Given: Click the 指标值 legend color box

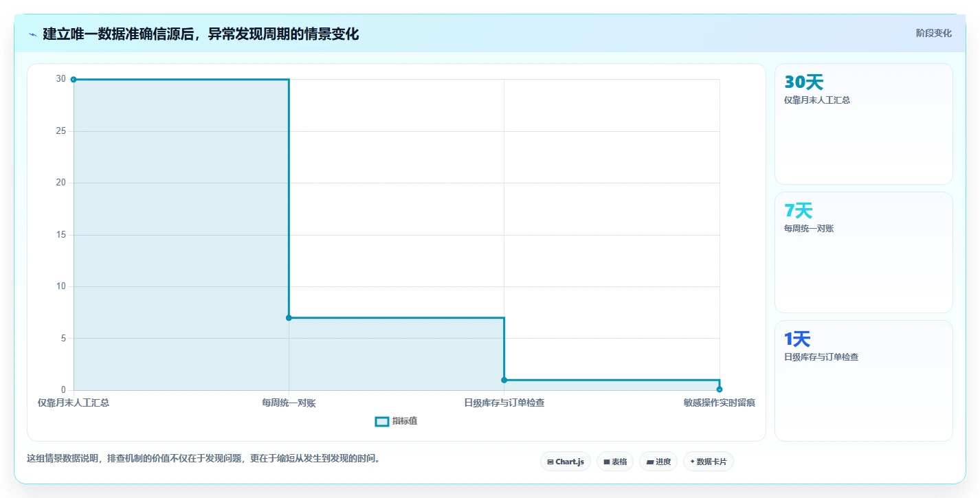Looking at the screenshot, I should point(382,421).
